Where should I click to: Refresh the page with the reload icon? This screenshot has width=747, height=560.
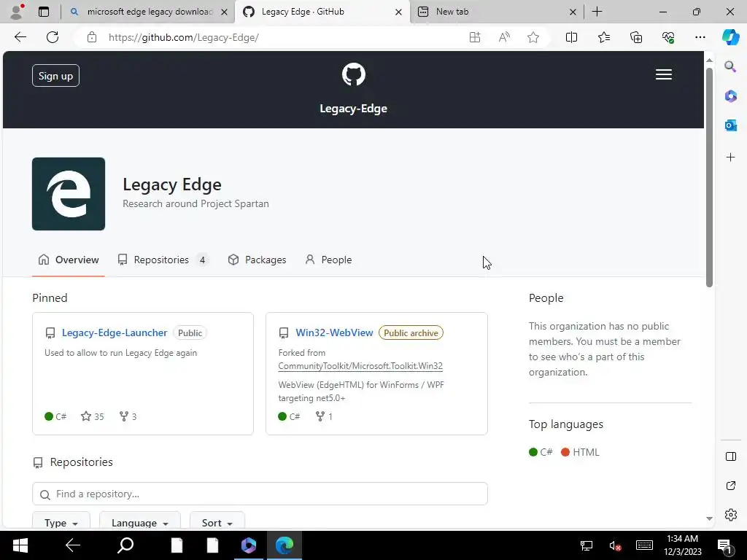53,37
